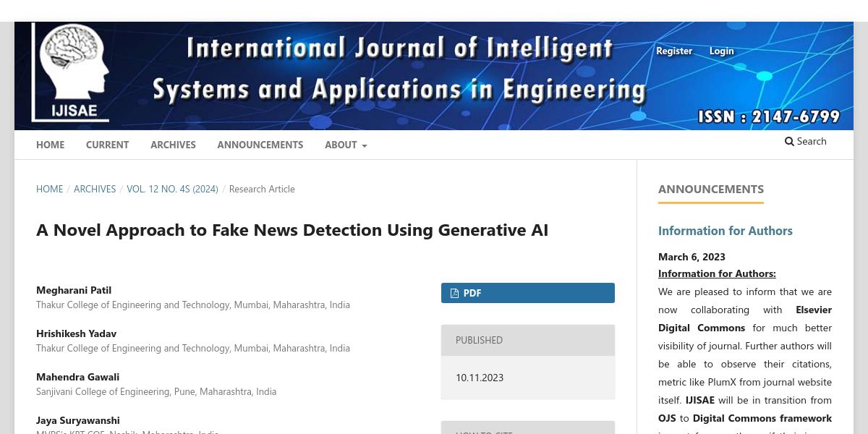Follow the ARCHIVES breadcrumb link
This screenshot has height=434, width=868.
click(95, 189)
